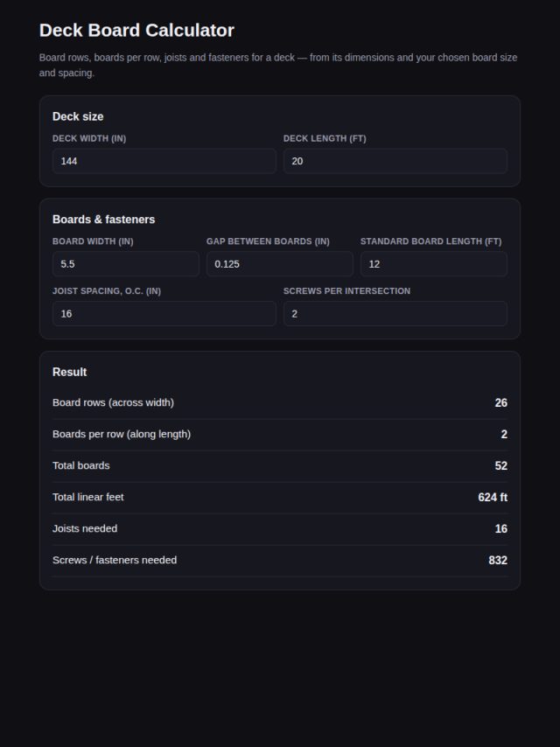Viewport: 560px width, 747px height.
Task: Focus the Standard Board Length field
Action: coord(434,264)
